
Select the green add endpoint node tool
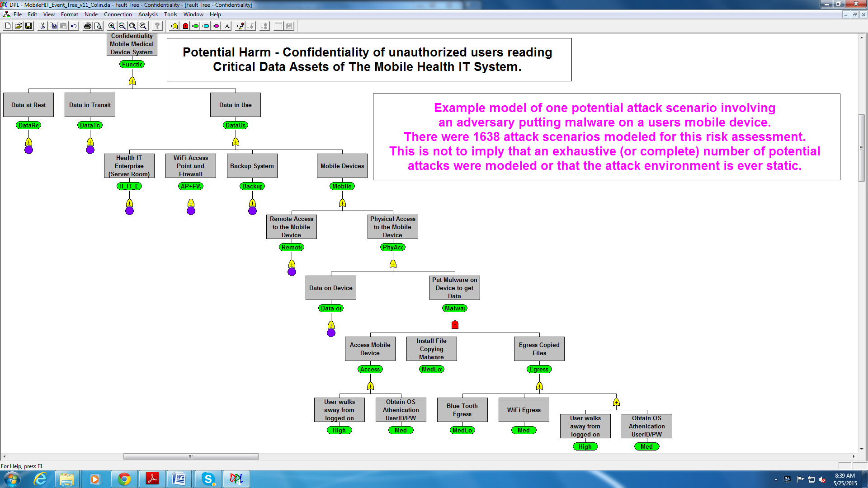[195, 26]
